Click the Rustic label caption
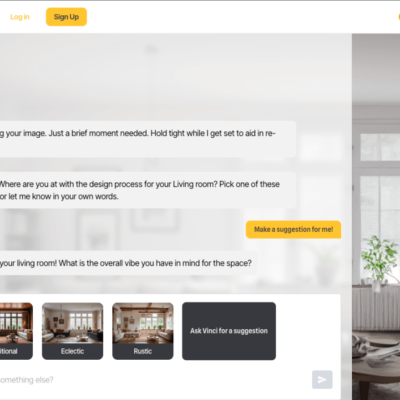 143,351
